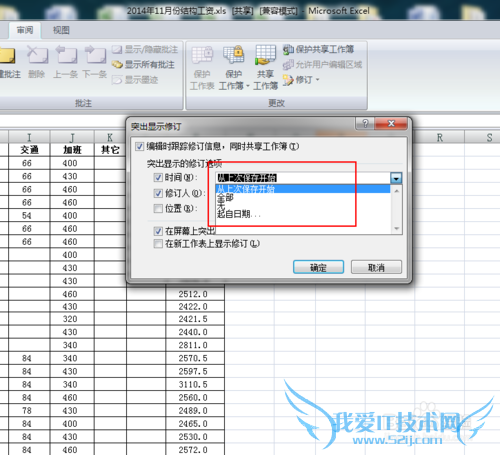500x455 pixels.
Task: Click the cell with value 2465.0
Action: click(195, 424)
